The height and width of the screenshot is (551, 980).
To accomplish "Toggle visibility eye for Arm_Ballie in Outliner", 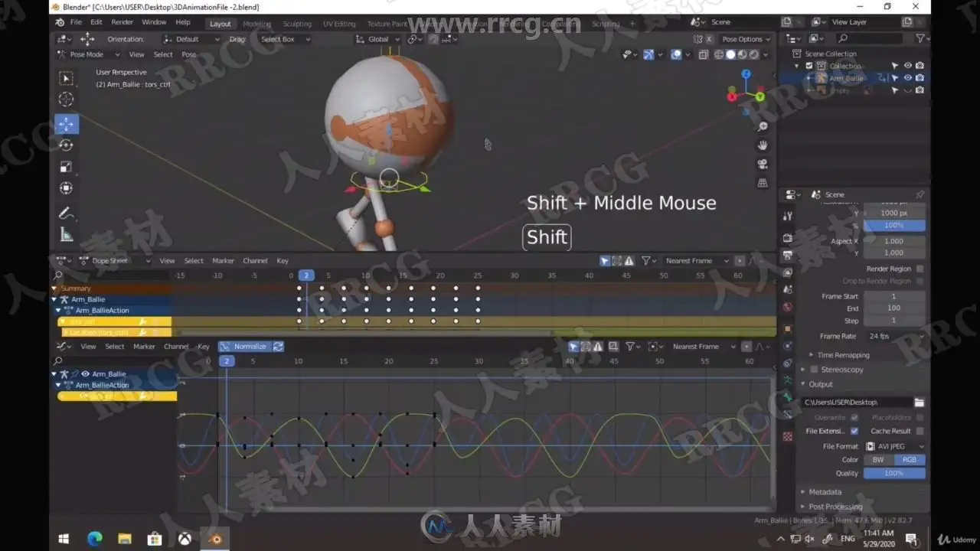I will click(x=908, y=78).
